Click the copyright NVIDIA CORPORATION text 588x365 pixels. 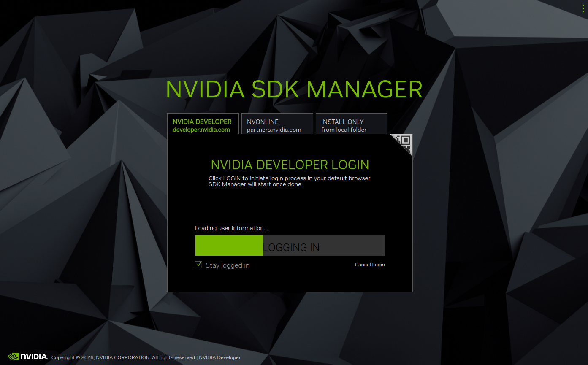[x=123, y=357]
